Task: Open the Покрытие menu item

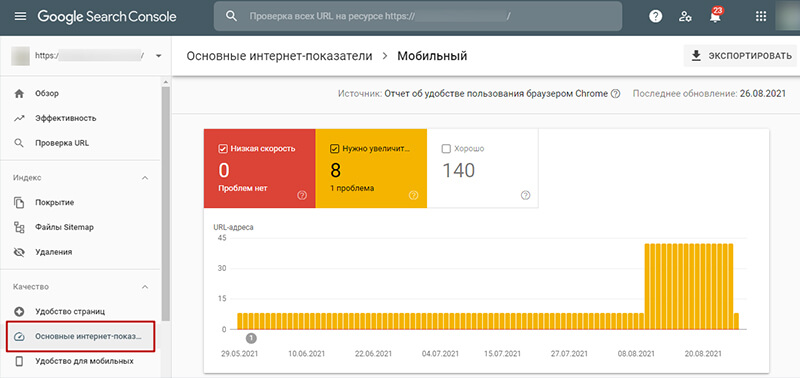Action: coord(81,203)
